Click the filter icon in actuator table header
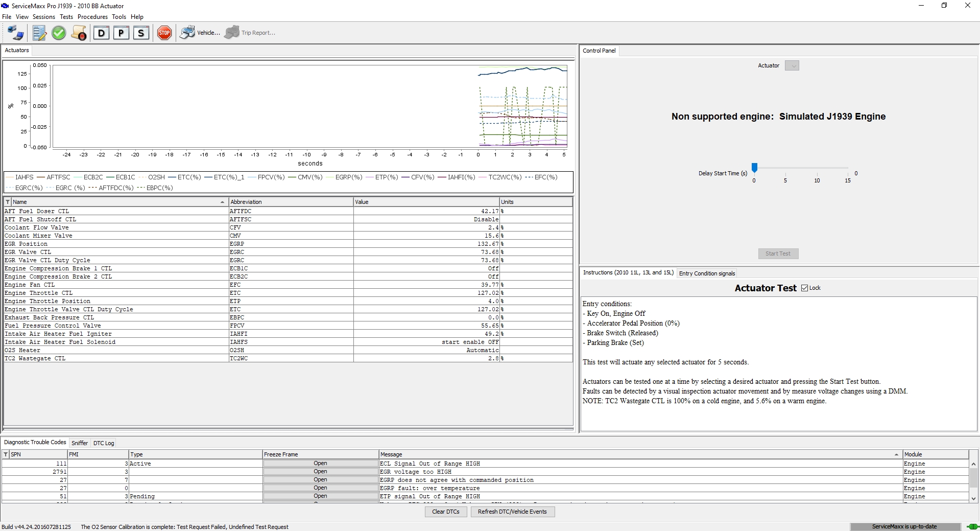The image size is (980, 531). point(8,202)
